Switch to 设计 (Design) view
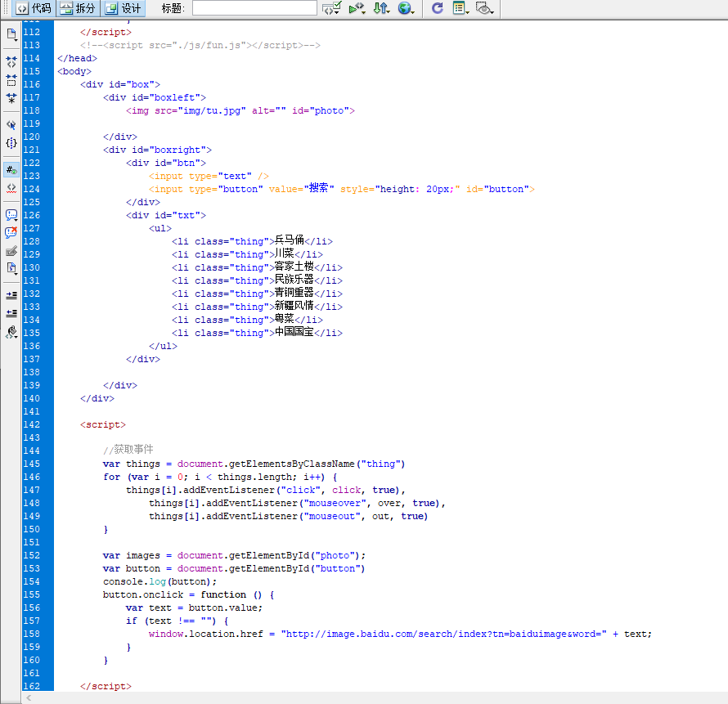 pos(124,8)
